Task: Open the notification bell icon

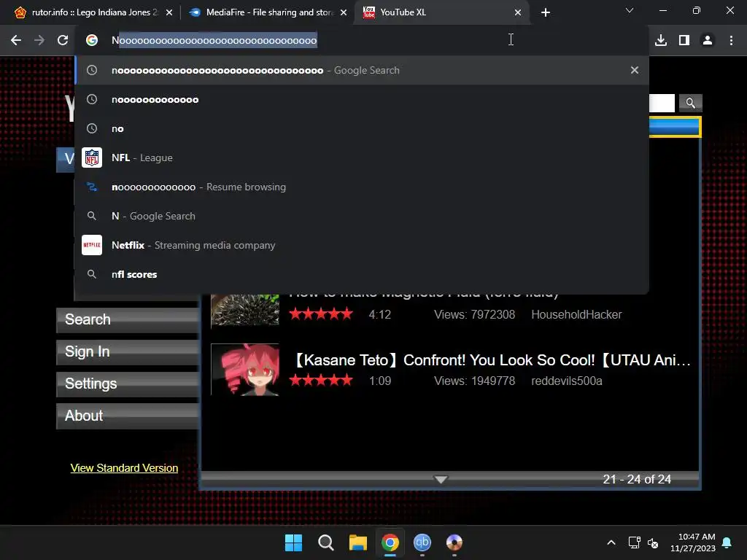Action: pos(727,542)
